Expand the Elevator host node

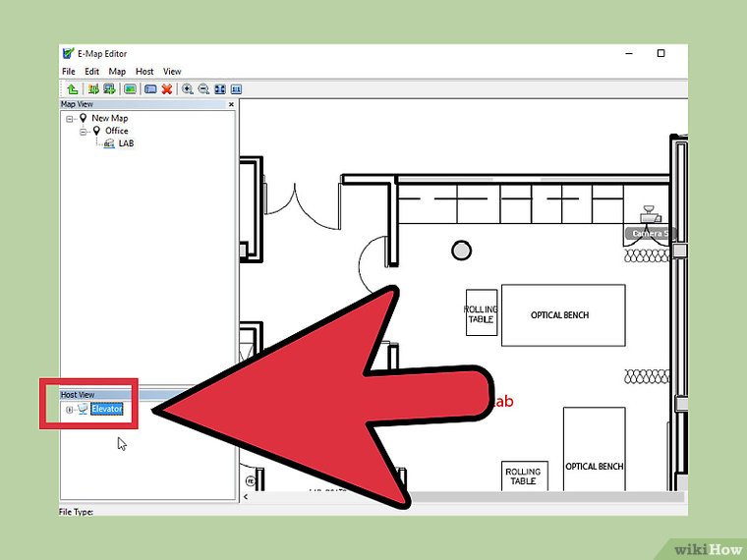click(x=70, y=409)
